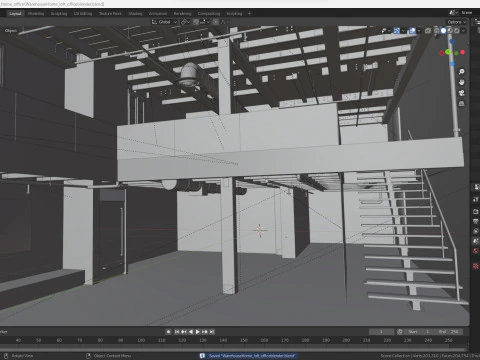Switch to wireframe viewport shading
The image size is (480, 360).
[x=437, y=31]
